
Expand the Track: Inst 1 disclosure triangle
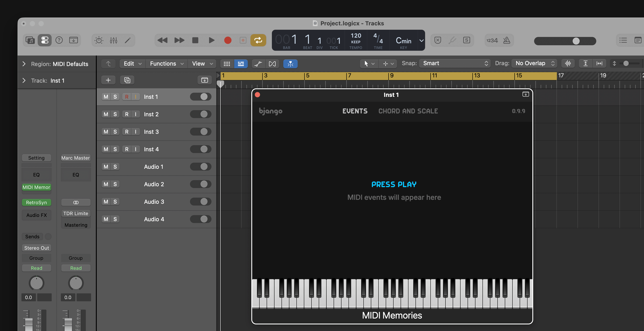24,80
